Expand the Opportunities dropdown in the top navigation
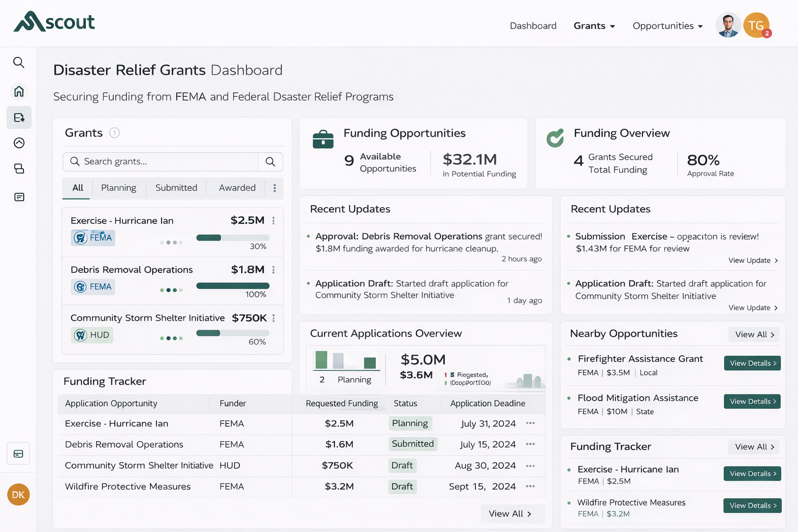The height and width of the screenshot is (532, 798). coord(668,26)
